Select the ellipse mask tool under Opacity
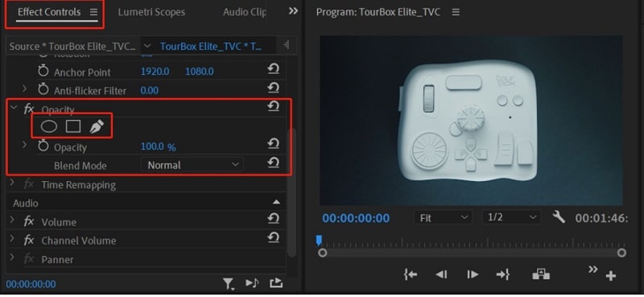644x297 pixels. click(x=49, y=126)
